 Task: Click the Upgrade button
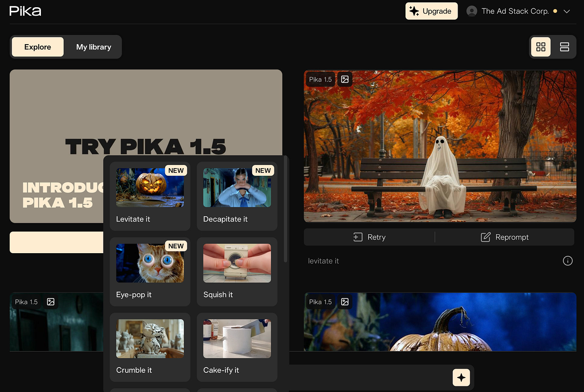click(432, 11)
